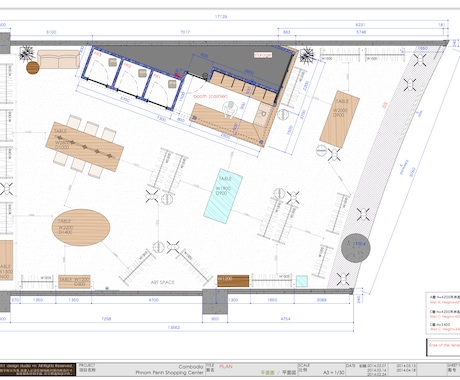Click the 950 column width dimension

tap(215, 319)
